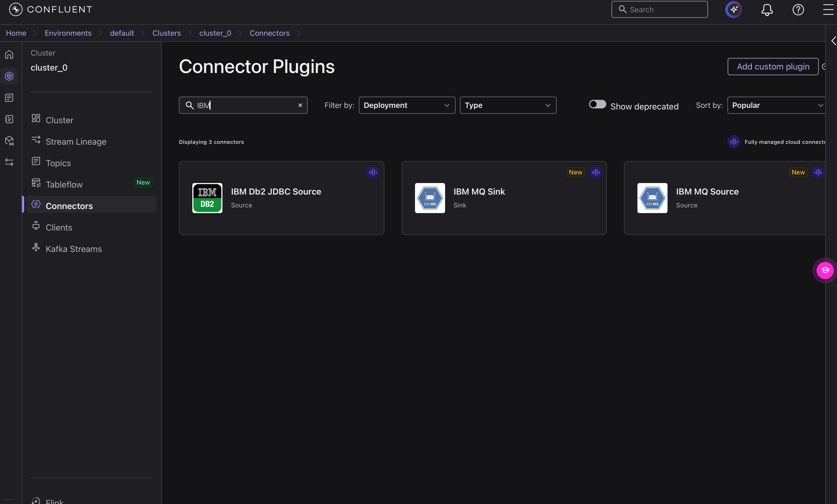Go to Environments breadcrumb

pos(68,33)
